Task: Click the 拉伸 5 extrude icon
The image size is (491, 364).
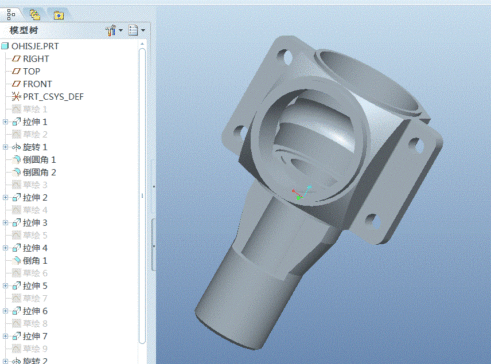Action: [16, 286]
